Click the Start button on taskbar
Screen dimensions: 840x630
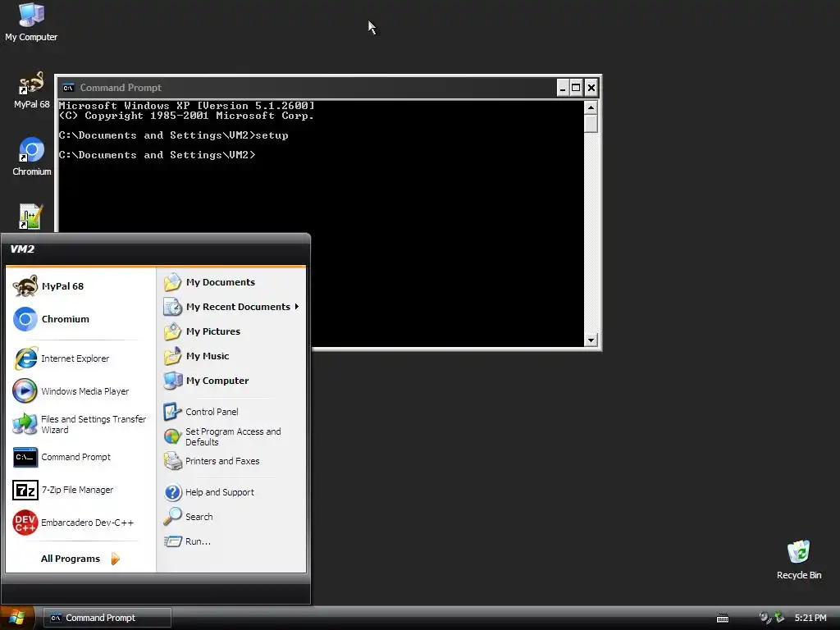click(x=17, y=618)
